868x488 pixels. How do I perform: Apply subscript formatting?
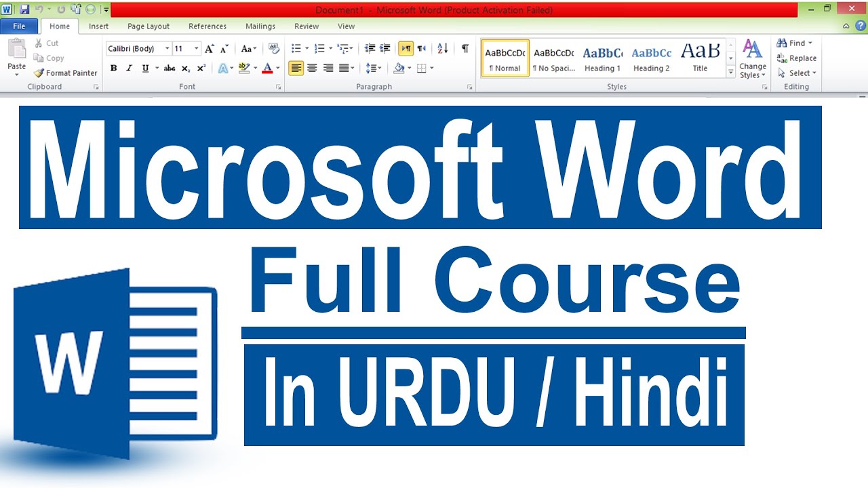186,68
